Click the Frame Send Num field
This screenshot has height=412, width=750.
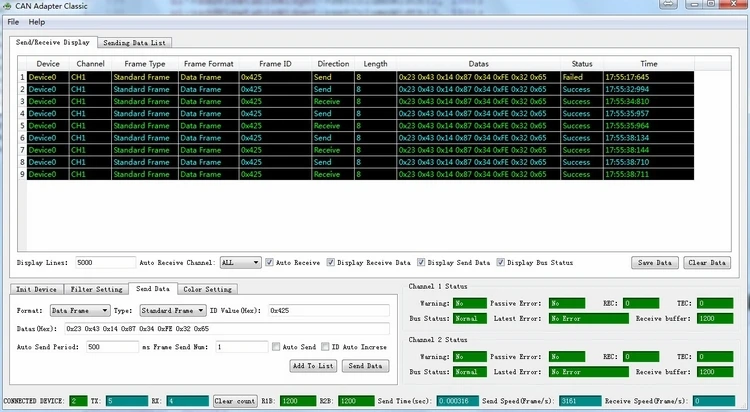pos(242,346)
